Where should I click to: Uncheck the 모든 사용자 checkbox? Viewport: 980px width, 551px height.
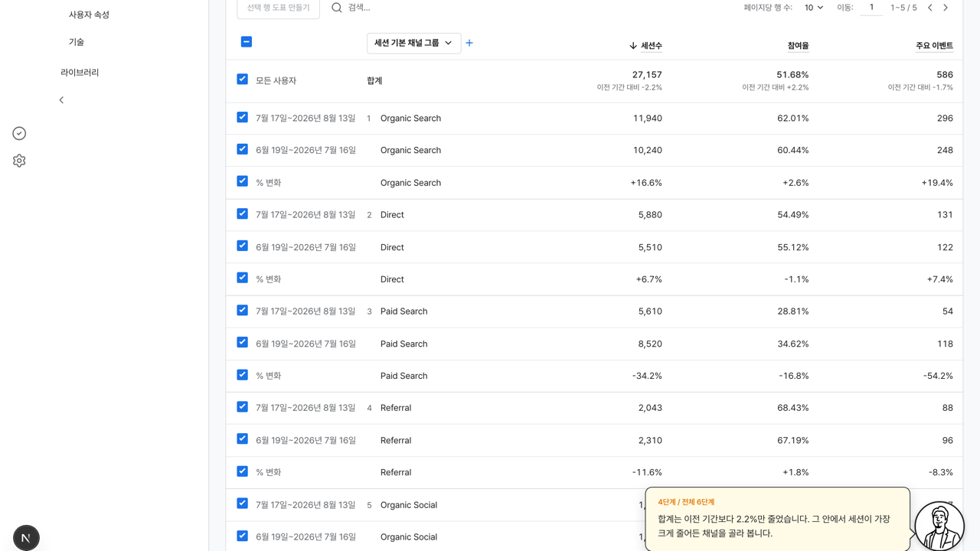pyautogui.click(x=243, y=79)
